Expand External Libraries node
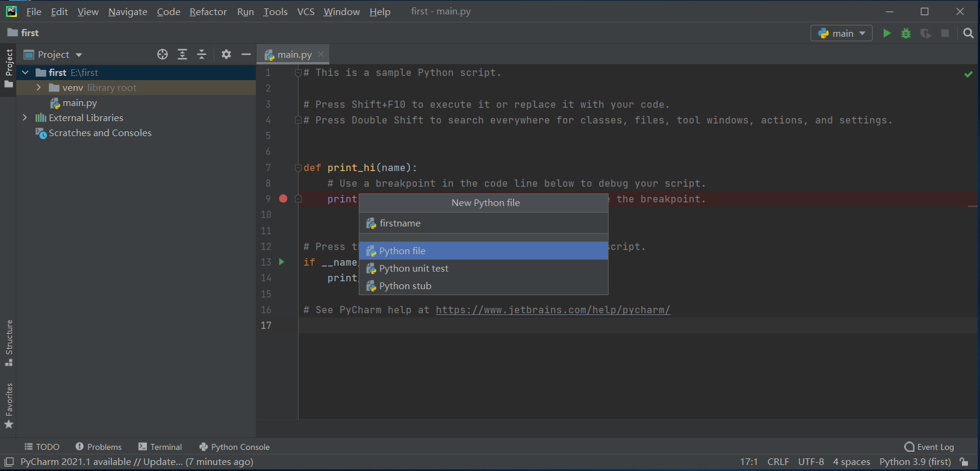Viewport: 980px width, 471px height. [x=25, y=118]
